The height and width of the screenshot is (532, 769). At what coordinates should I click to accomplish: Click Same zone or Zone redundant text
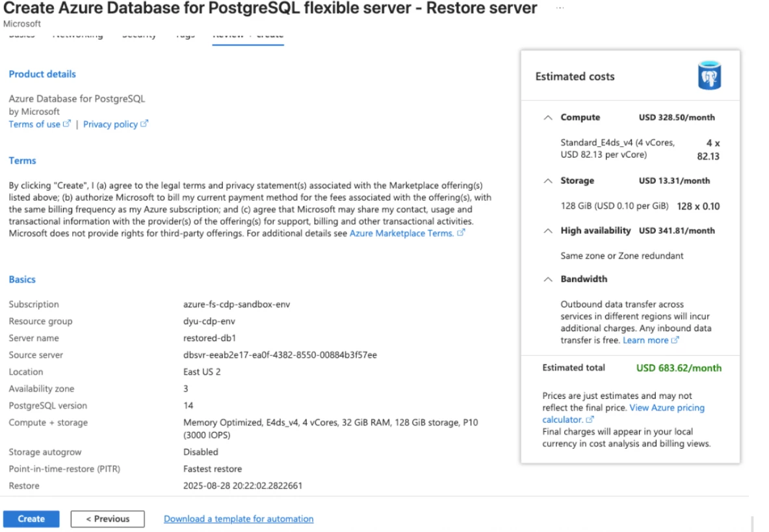[622, 256]
